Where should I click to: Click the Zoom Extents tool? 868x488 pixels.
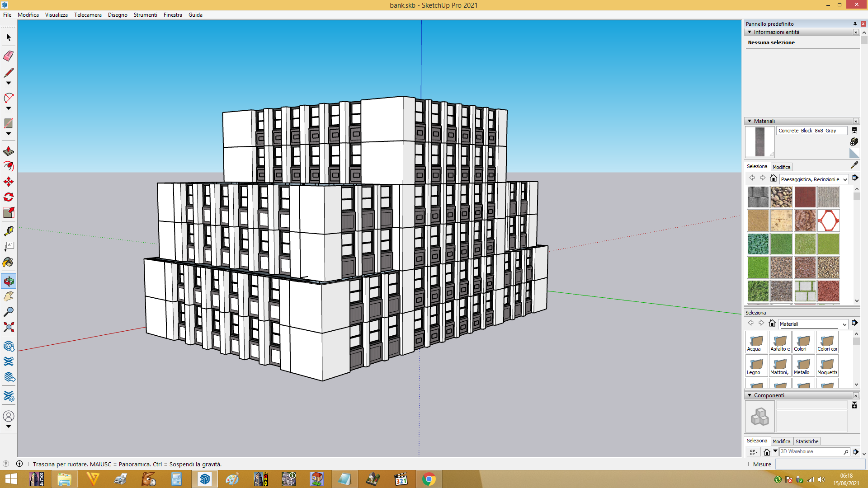pyautogui.click(x=9, y=327)
